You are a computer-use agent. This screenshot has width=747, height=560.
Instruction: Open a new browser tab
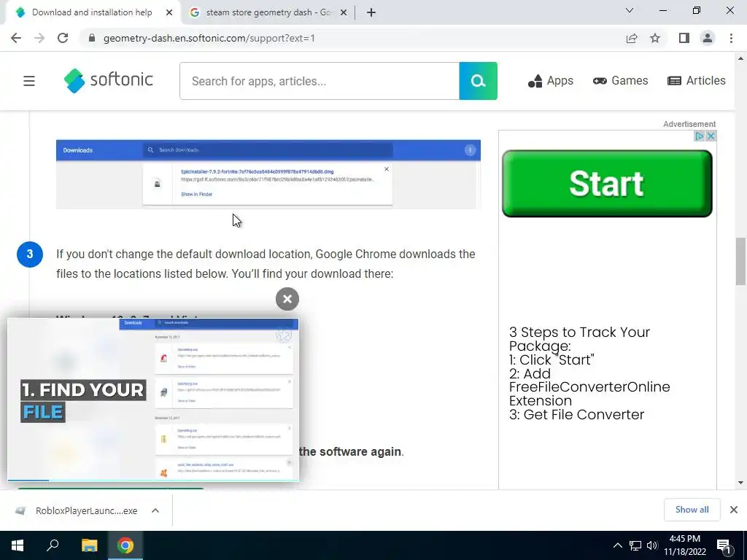tap(371, 13)
